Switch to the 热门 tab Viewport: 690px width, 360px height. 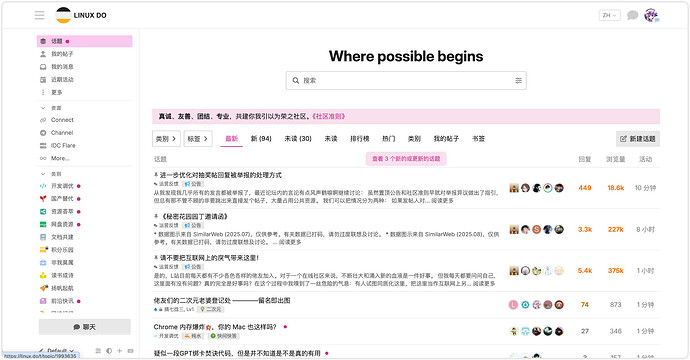click(389, 139)
